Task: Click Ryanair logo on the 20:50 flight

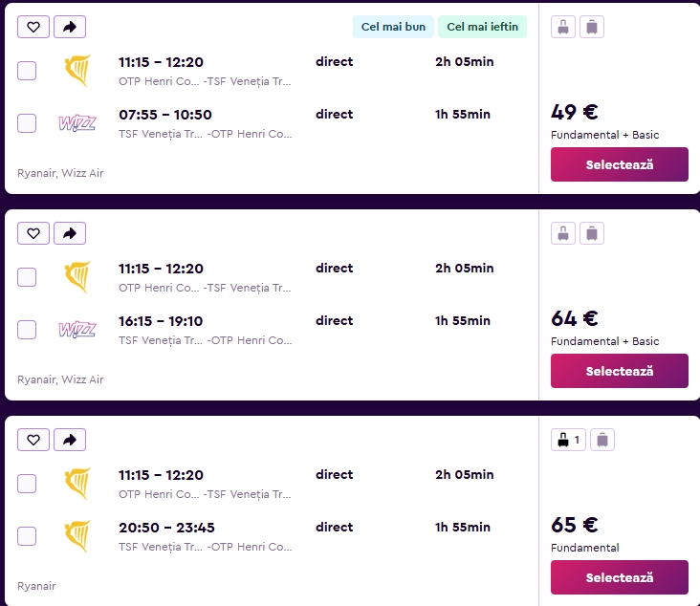Action: pos(77,536)
